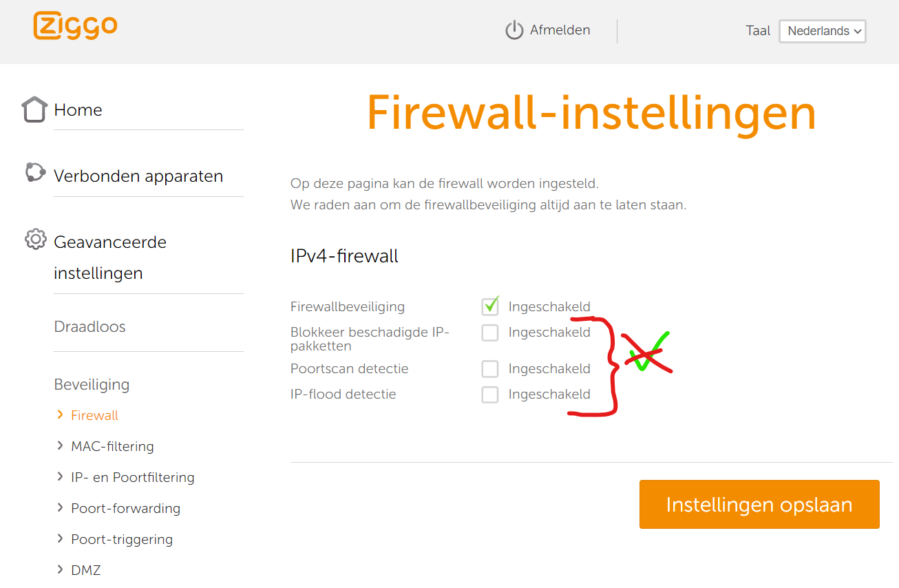Expand the MAC-filtering chevron
Image resolution: width=899 pixels, height=588 pixels.
(x=61, y=446)
